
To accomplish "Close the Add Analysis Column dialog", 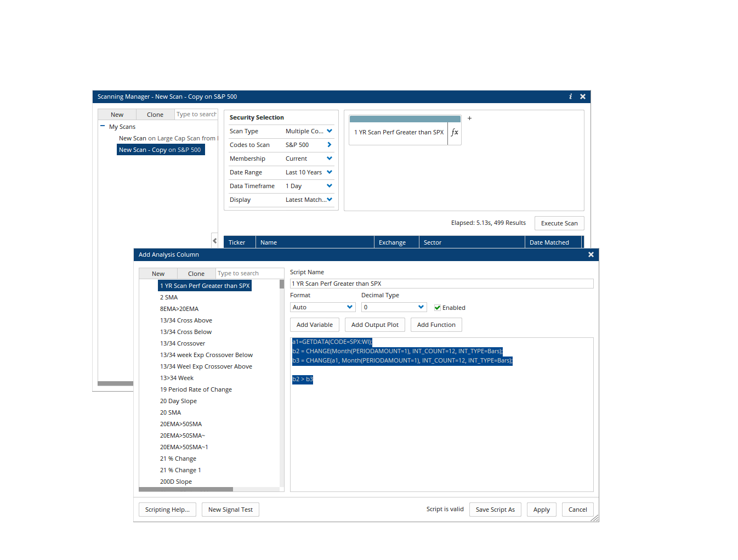I will pyautogui.click(x=591, y=254).
